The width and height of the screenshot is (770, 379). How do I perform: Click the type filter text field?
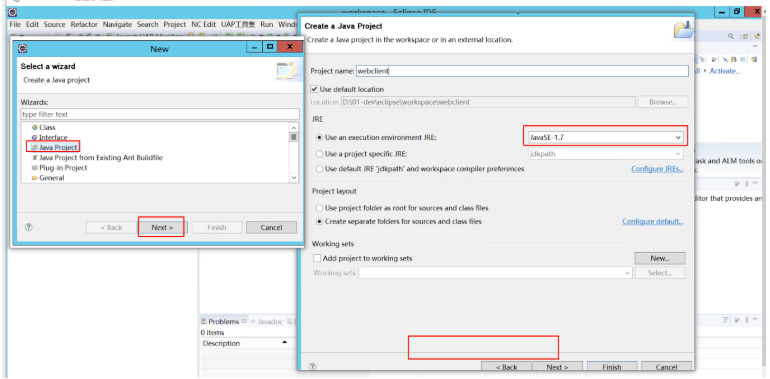pos(160,114)
